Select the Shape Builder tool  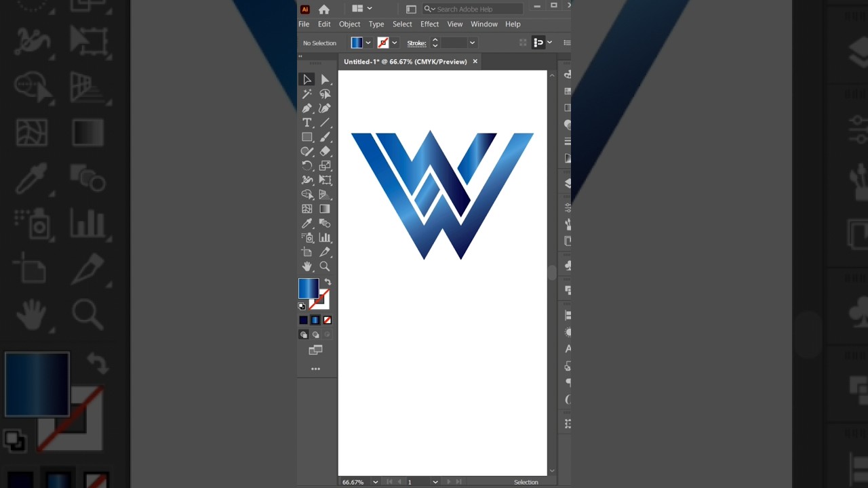click(307, 195)
